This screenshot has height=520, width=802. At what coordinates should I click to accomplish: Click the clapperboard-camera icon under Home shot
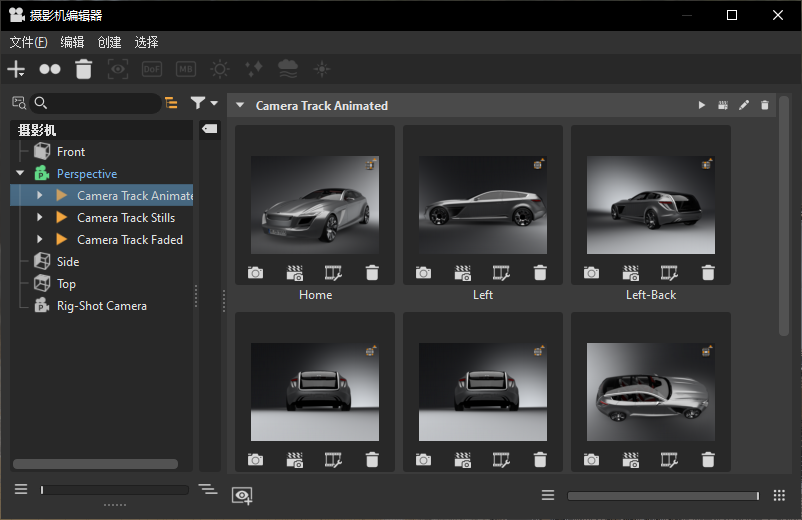click(295, 273)
